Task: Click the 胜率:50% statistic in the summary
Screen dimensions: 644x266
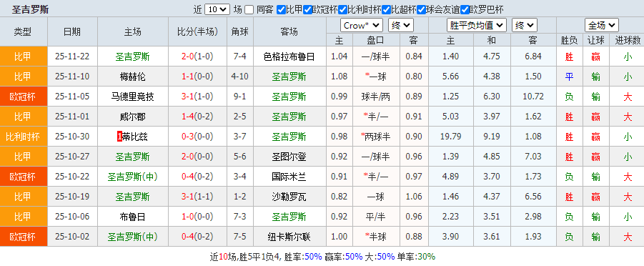Action: 303,257
